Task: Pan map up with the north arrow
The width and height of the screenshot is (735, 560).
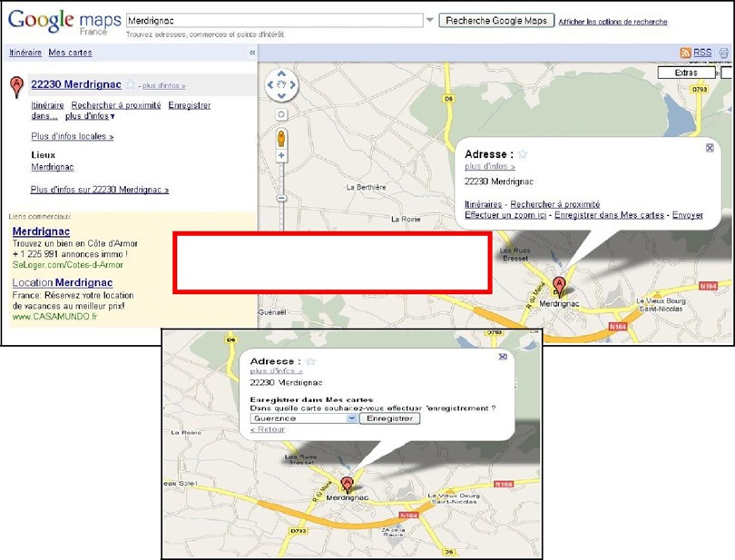Action: [281, 74]
